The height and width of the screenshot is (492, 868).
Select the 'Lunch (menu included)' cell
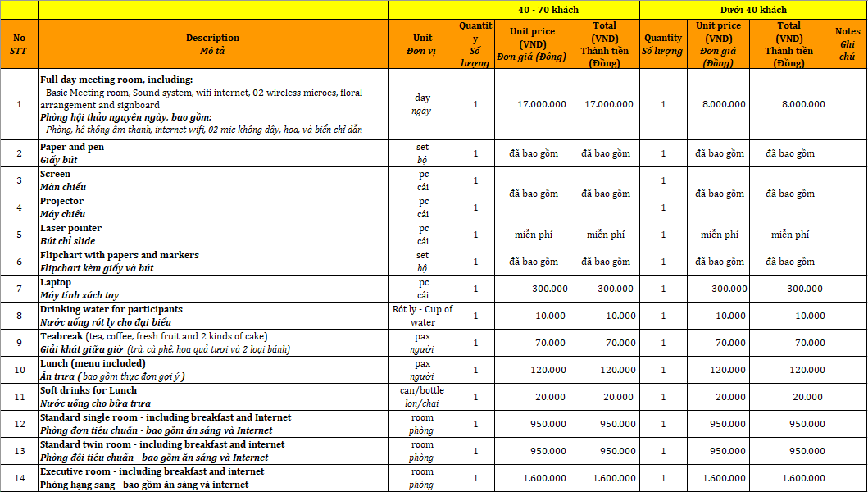tap(213, 370)
